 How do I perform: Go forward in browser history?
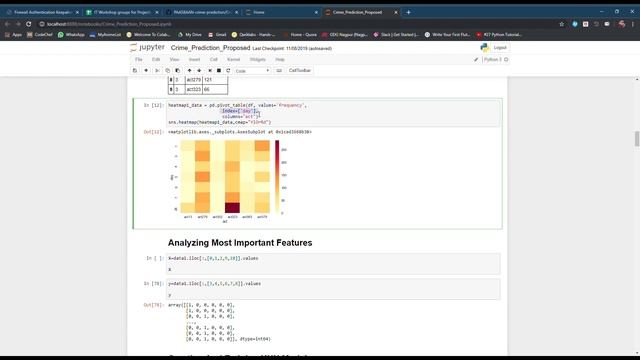[18, 24]
